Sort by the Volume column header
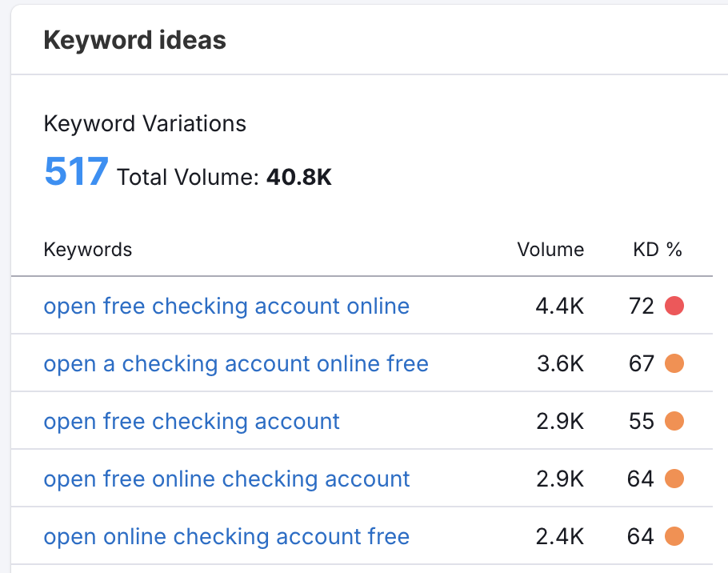The image size is (728, 573). tap(550, 250)
